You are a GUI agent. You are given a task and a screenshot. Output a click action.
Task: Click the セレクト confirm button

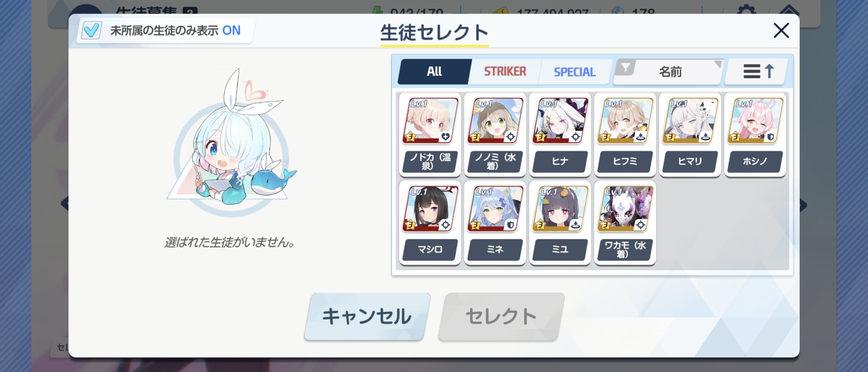tap(501, 316)
